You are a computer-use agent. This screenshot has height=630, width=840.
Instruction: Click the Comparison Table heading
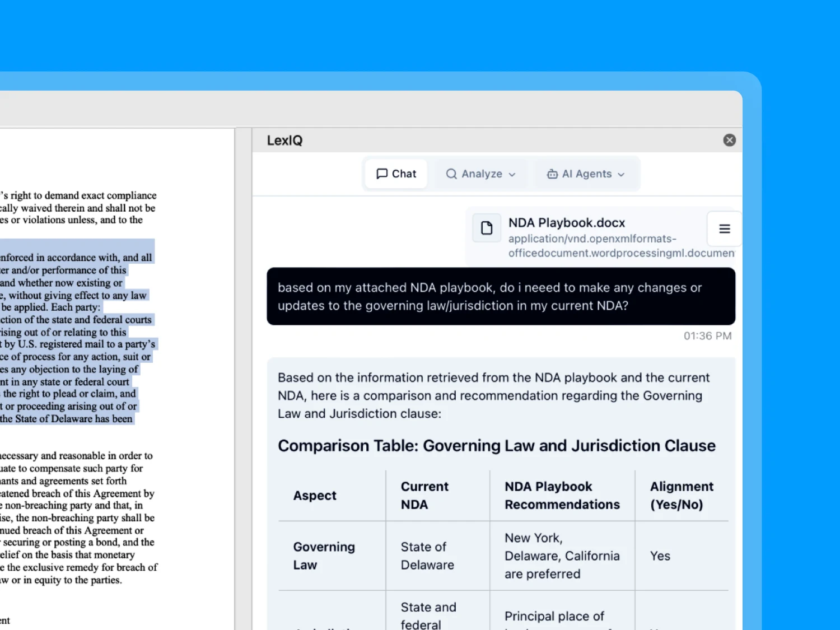click(x=497, y=446)
